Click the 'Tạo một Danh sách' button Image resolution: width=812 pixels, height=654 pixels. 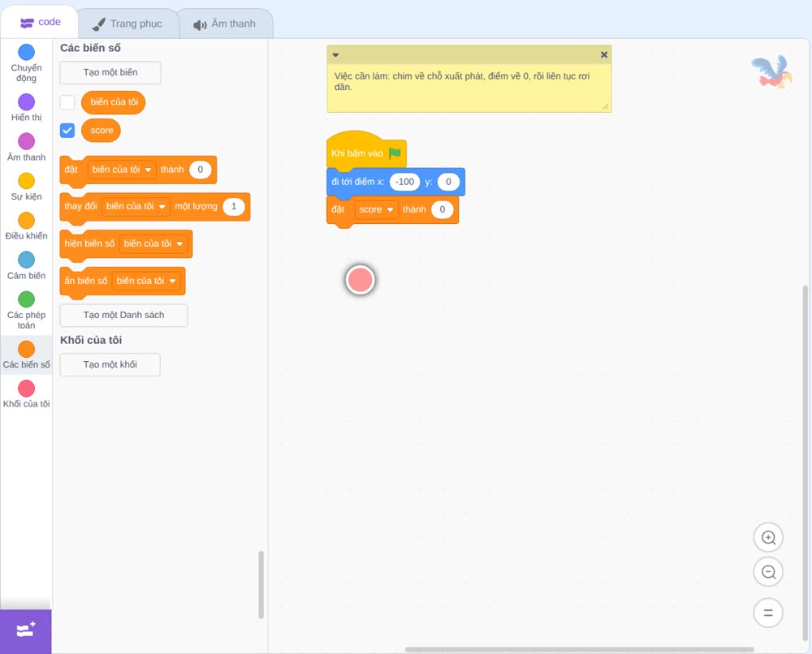123,315
